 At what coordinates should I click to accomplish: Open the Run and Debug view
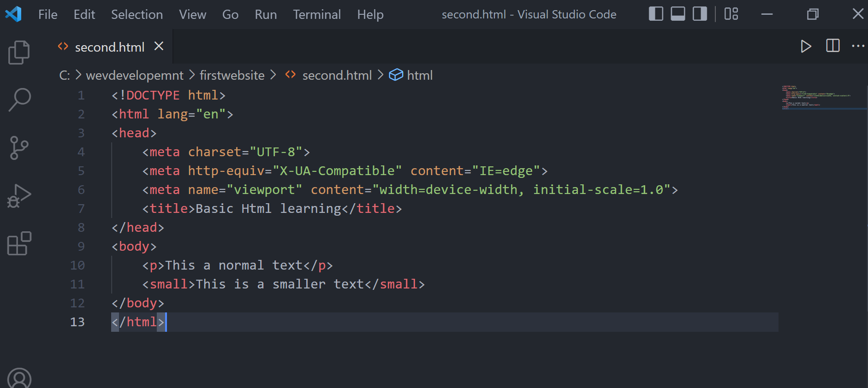tap(19, 196)
